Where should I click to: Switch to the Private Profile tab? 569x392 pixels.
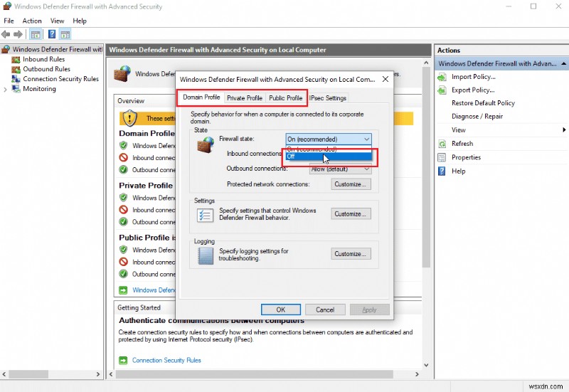coord(245,98)
